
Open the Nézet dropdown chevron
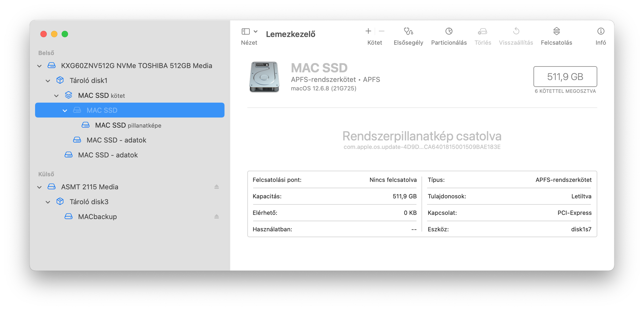pos(255,31)
